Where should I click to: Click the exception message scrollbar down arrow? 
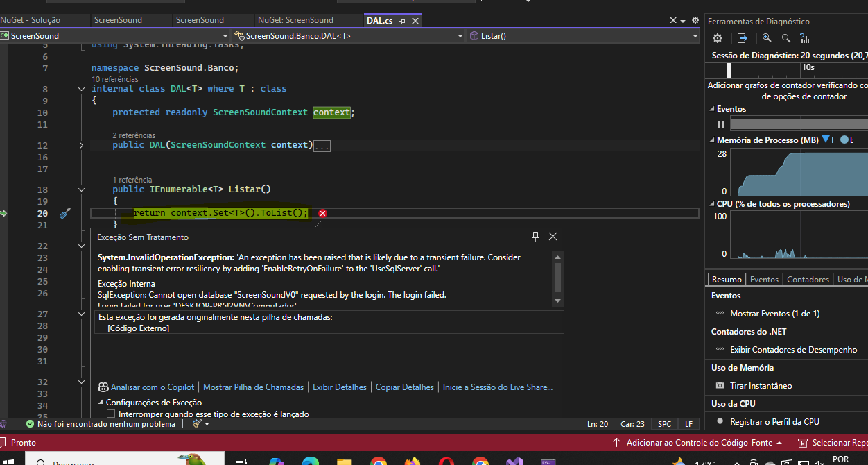click(557, 301)
